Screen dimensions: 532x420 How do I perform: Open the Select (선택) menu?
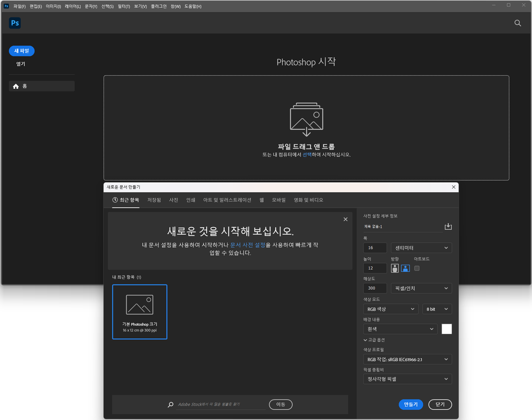[x=107, y=6]
